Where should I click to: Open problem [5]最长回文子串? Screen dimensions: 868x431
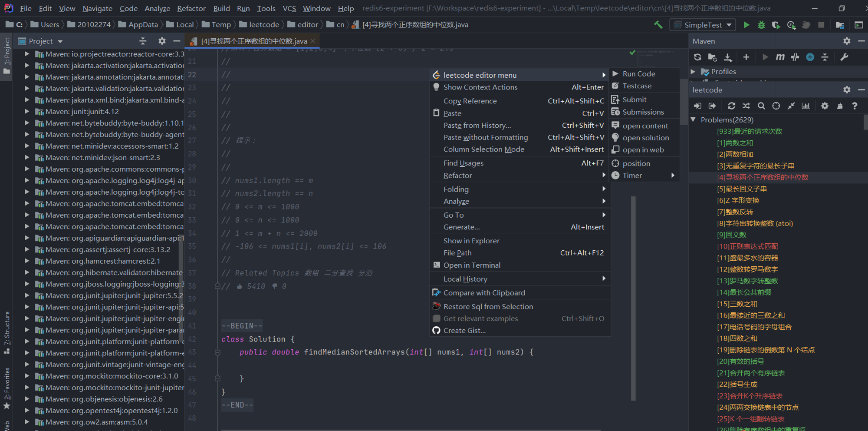742,189
